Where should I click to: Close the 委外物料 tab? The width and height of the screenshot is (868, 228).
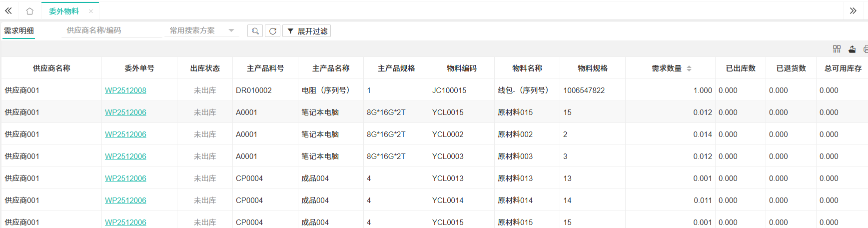click(90, 11)
